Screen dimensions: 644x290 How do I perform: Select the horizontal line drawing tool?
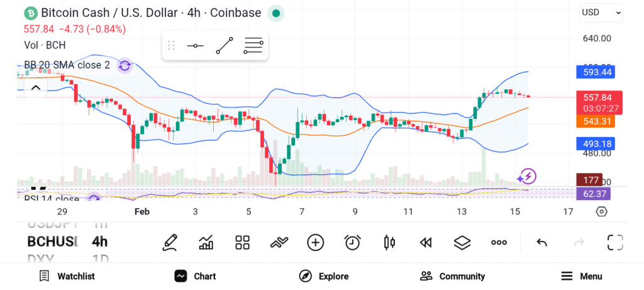(195, 45)
